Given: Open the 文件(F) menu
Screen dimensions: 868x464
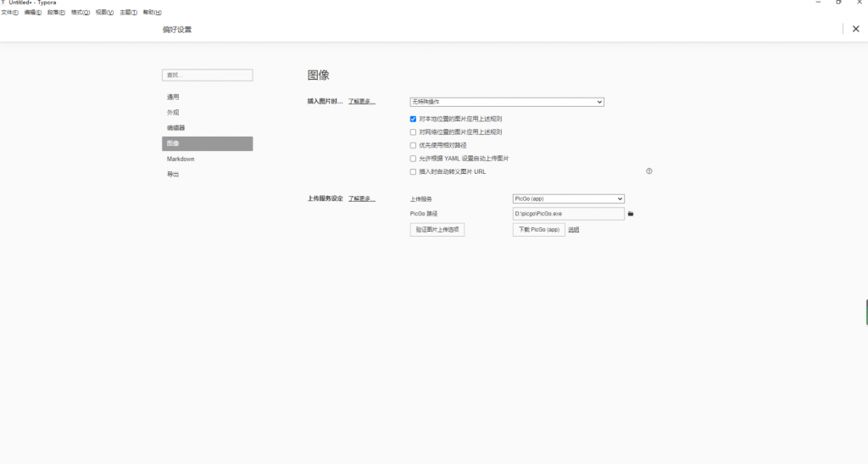Looking at the screenshot, I should tap(9, 12).
